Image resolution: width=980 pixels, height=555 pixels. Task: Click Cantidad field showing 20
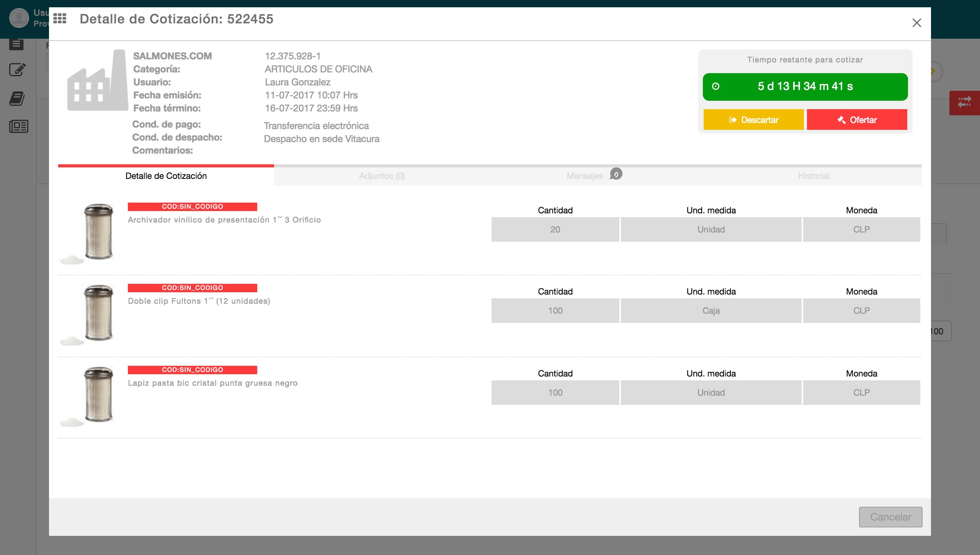pyautogui.click(x=555, y=230)
